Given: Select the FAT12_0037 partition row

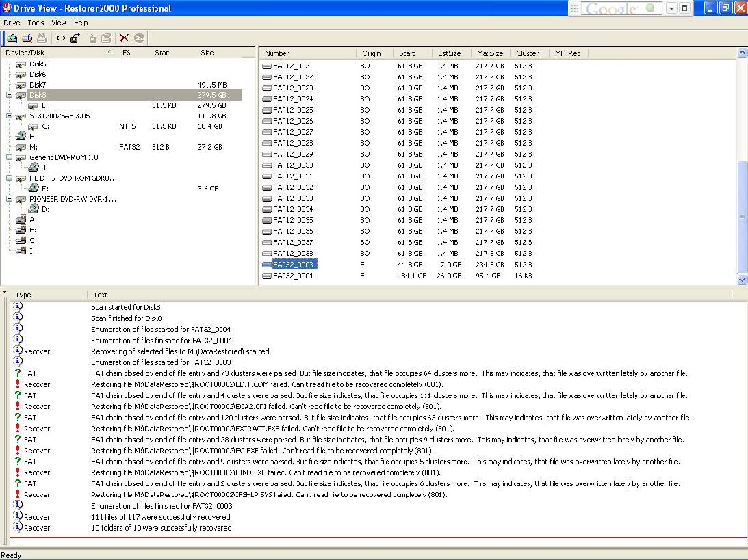Looking at the screenshot, I should (x=293, y=242).
